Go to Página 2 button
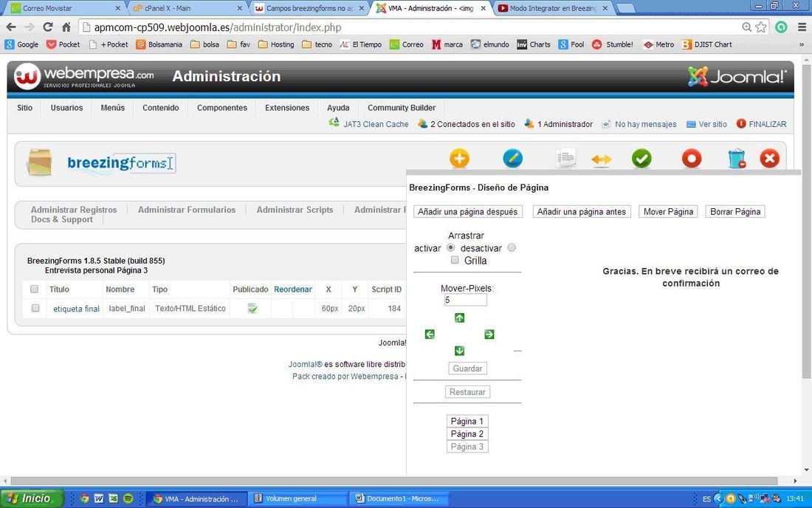The width and height of the screenshot is (812, 508). click(467, 434)
